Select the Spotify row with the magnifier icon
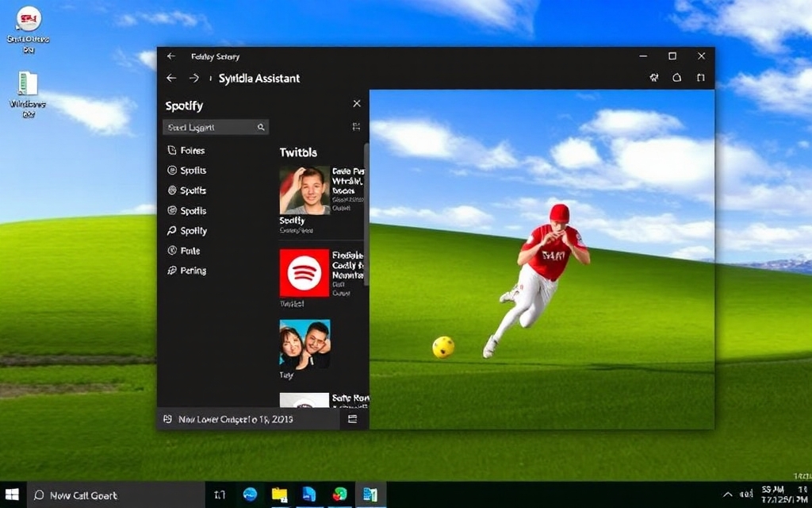 click(187, 231)
